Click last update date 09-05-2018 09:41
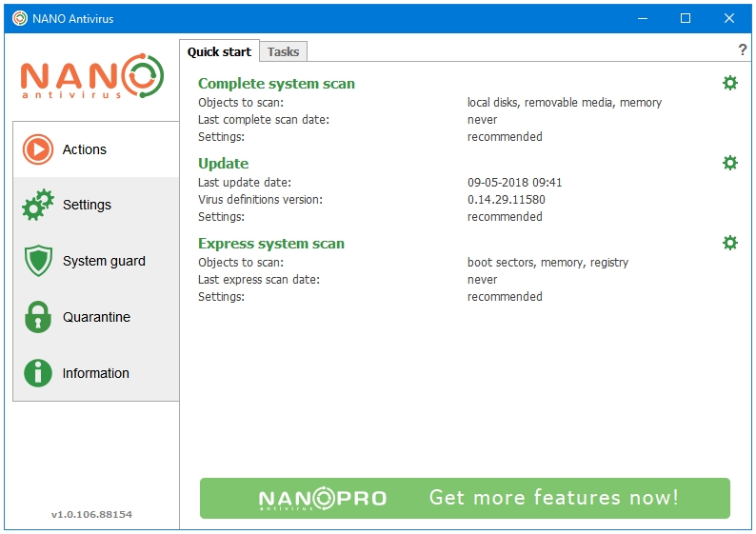The height and width of the screenshot is (534, 756). (x=514, y=183)
